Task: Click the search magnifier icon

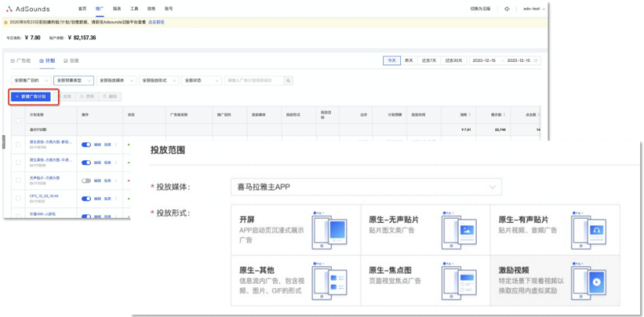Action: tap(288, 80)
